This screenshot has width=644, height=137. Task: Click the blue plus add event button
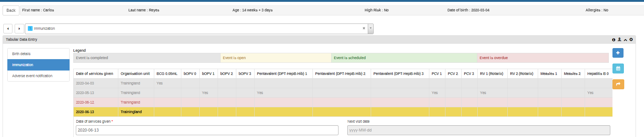(618, 53)
